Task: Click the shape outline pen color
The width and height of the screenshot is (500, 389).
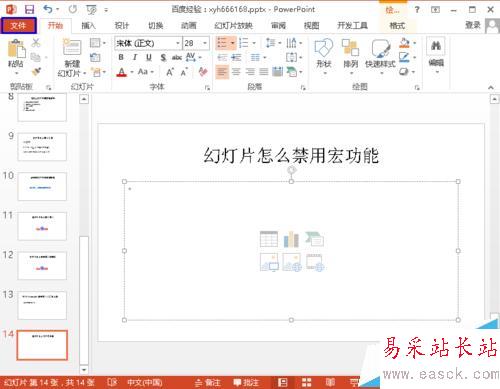Action: pos(404,57)
